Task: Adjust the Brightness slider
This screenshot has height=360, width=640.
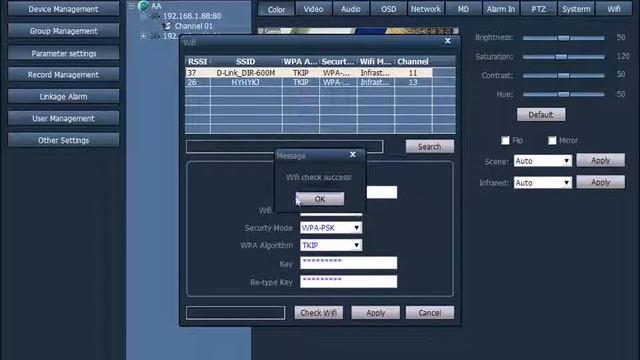Action: coord(564,38)
